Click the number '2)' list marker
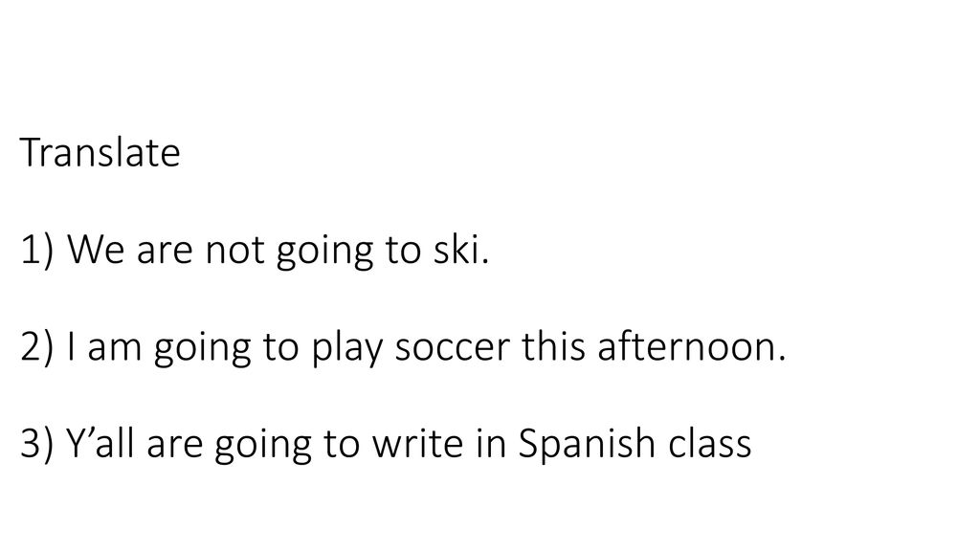Viewport: 980px width, 551px height. pyautogui.click(x=37, y=346)
